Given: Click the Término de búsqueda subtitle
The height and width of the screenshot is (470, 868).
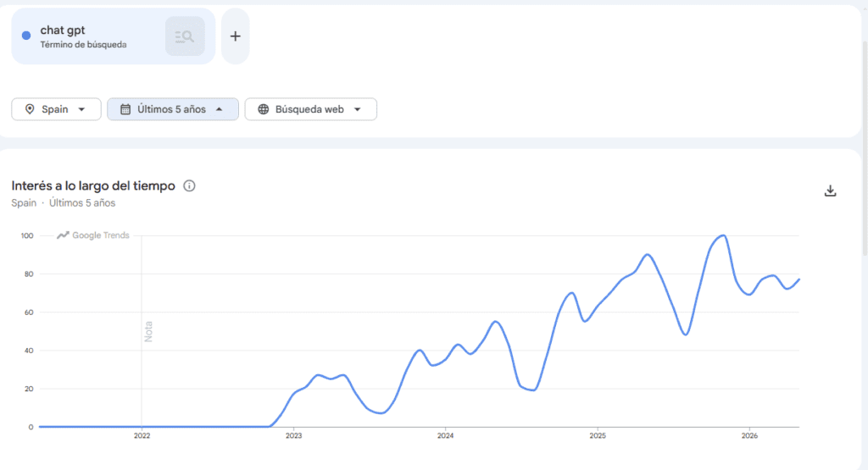Looking at the screenshot, I should coord(84,45).
